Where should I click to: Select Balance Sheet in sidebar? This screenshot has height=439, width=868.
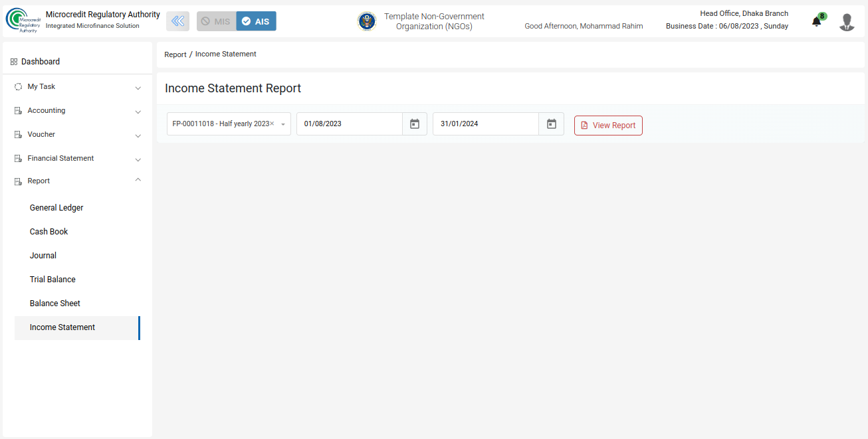point(55,304)
